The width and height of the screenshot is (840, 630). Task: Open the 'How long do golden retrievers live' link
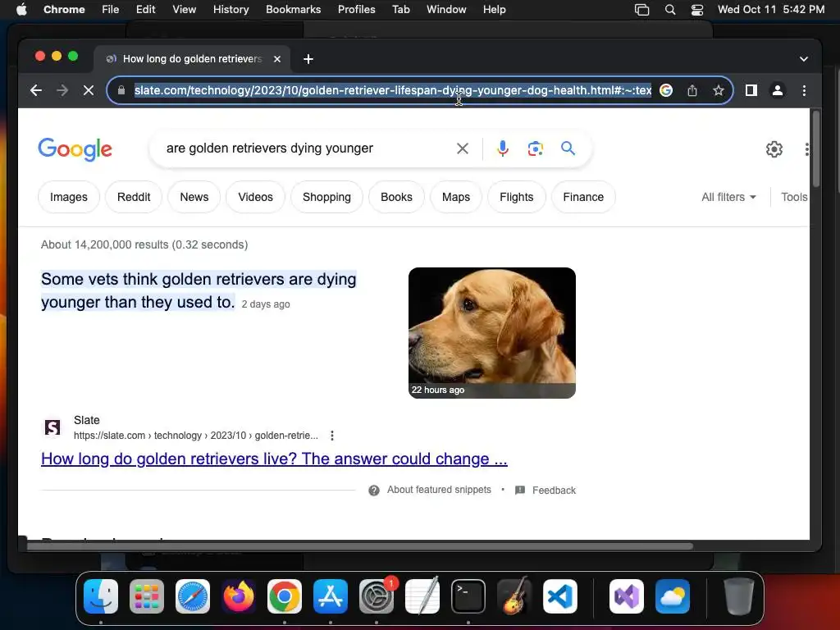pyautogui.click(x=274, y=459)
